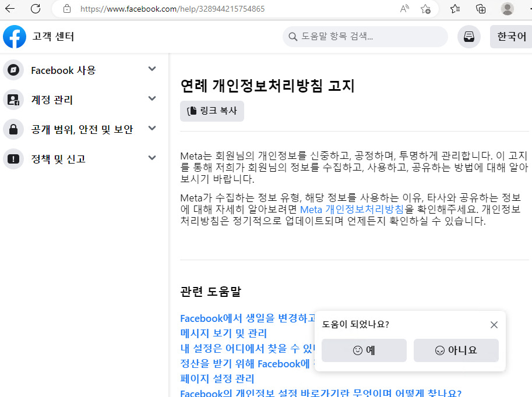Open the Facebook의 개인정보 설정 바로가기란 link

pyautogui.click(x=321, y=393)
